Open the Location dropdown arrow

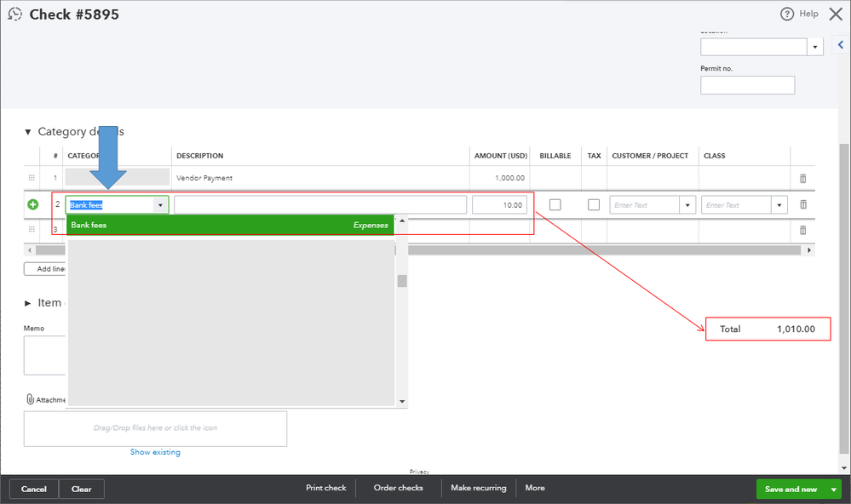[814, 47]
